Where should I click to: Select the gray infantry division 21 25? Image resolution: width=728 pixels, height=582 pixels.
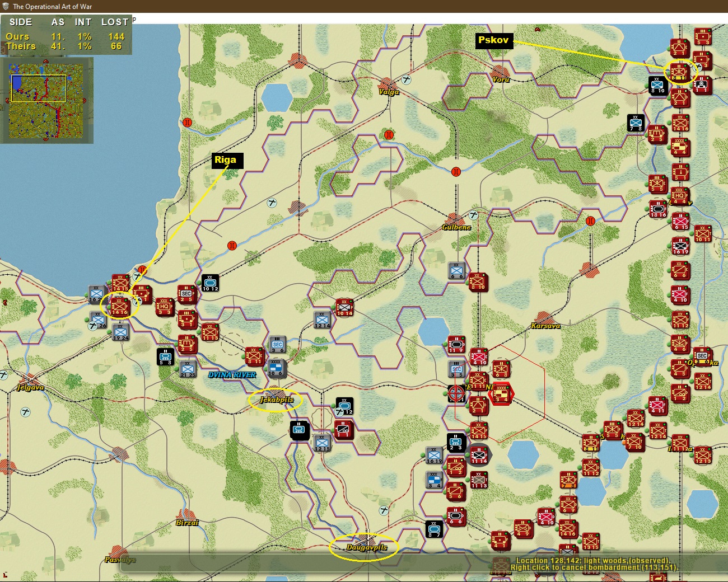click(188, 369)
